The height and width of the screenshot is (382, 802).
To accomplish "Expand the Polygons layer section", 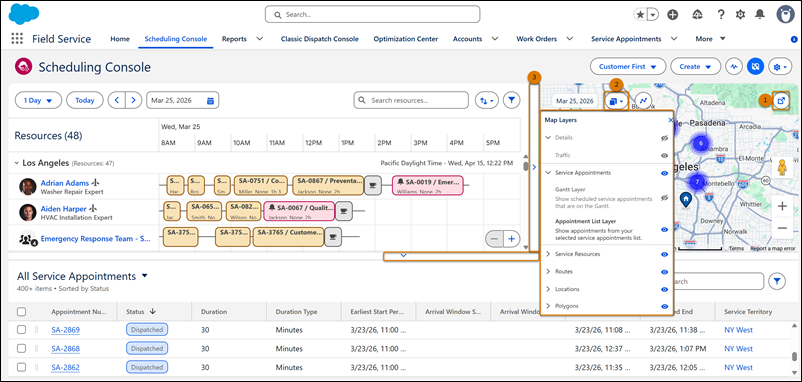I will (548, 306).
